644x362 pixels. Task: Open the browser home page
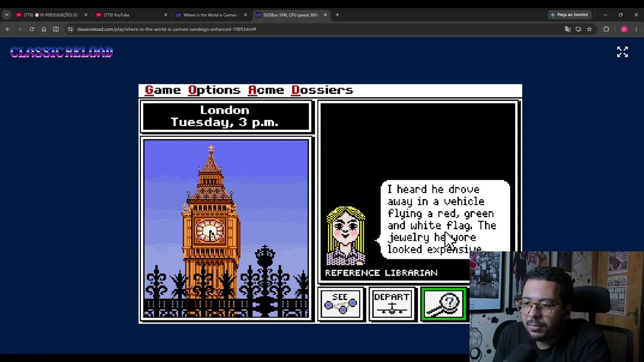44,29
